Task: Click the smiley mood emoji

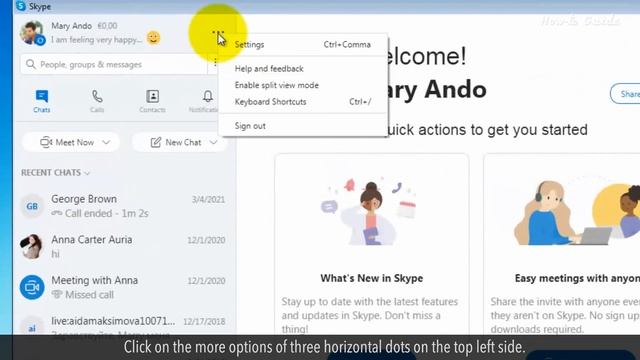Action: tap(153, 38)
